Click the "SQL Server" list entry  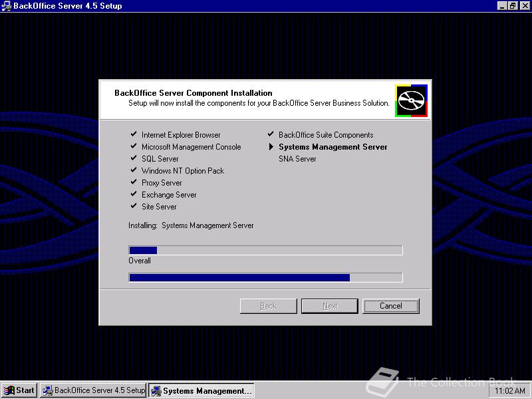(160, 159)
